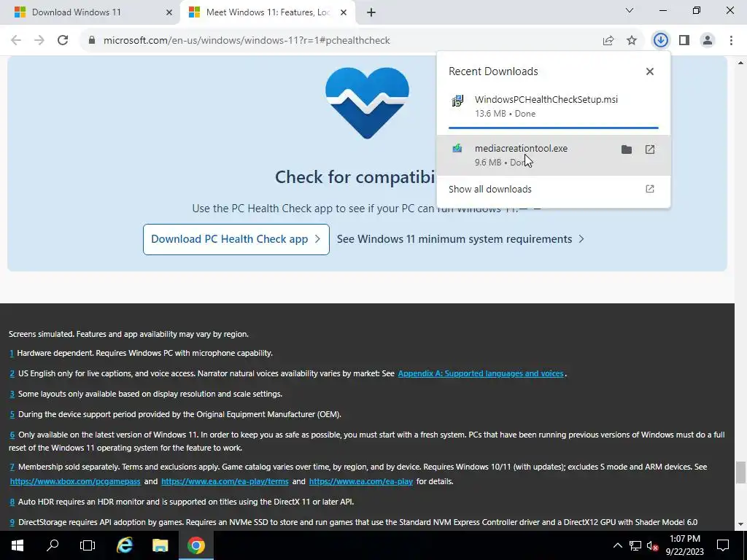Screen dimensions: 747x560
Task: Show mediacreationtool.exe in its folder
Action: [627, 149]
